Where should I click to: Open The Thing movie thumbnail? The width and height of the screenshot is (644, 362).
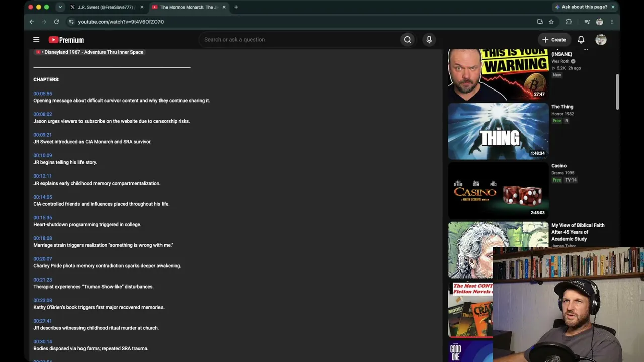498,131
